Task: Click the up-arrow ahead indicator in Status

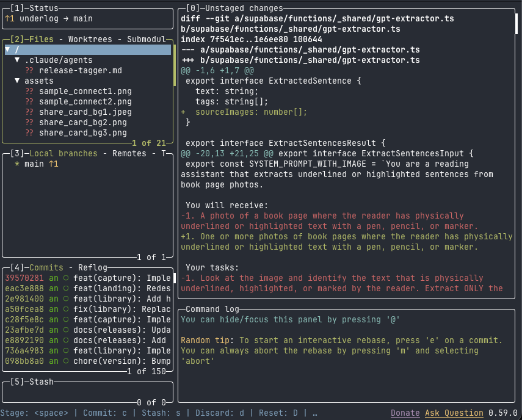Action: click(x=9, y=19)
